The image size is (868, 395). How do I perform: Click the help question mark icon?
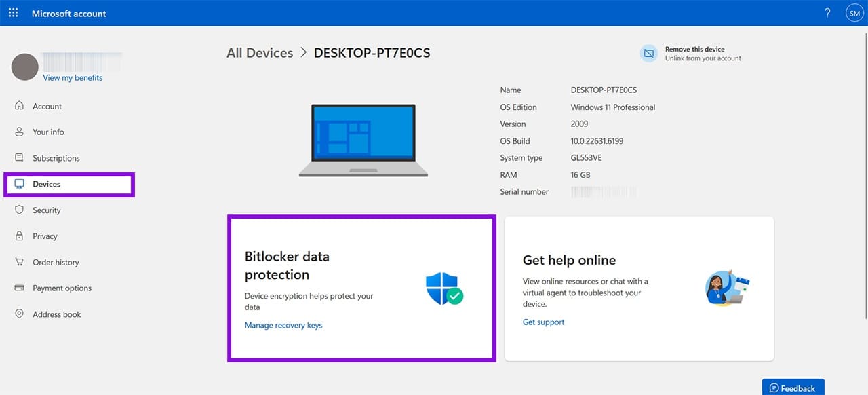click(827, 13)
